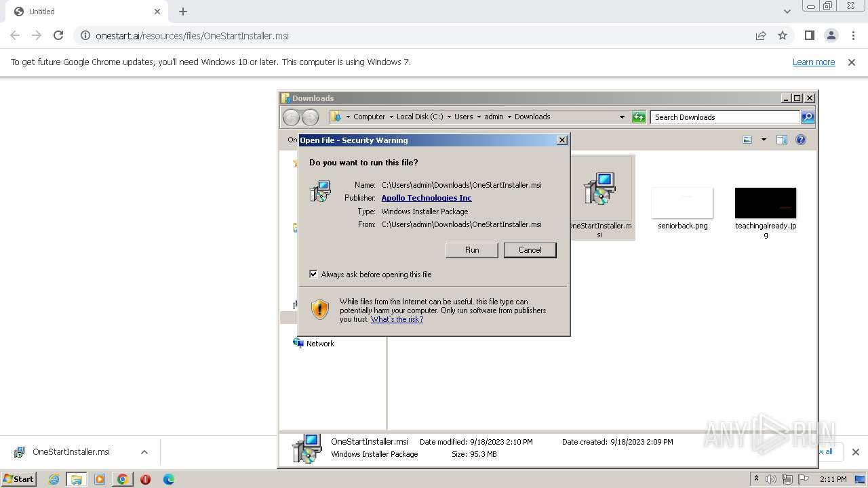
Task: Go forward in Downloads explorer window
Action: (310, 117)
